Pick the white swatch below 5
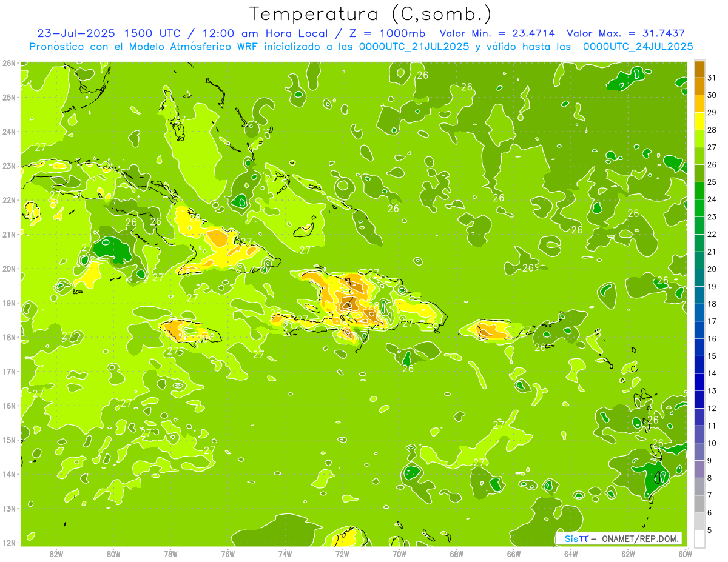Screen dimensions: 728x562 coord(699,539)
